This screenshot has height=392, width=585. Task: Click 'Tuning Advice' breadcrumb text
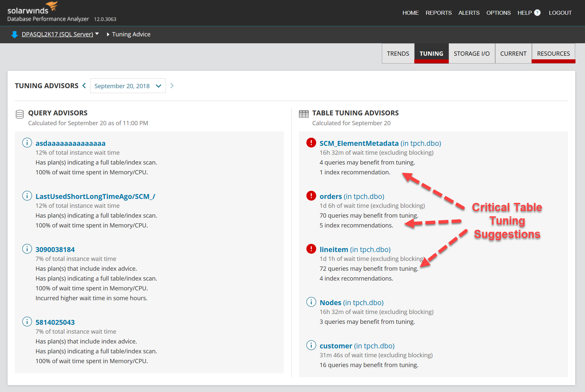(131, 34)
